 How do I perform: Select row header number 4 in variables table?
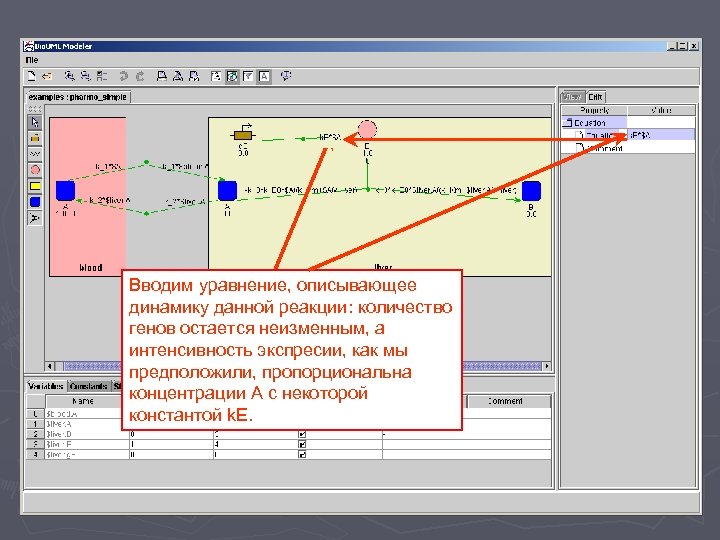[x=35, y=455]
